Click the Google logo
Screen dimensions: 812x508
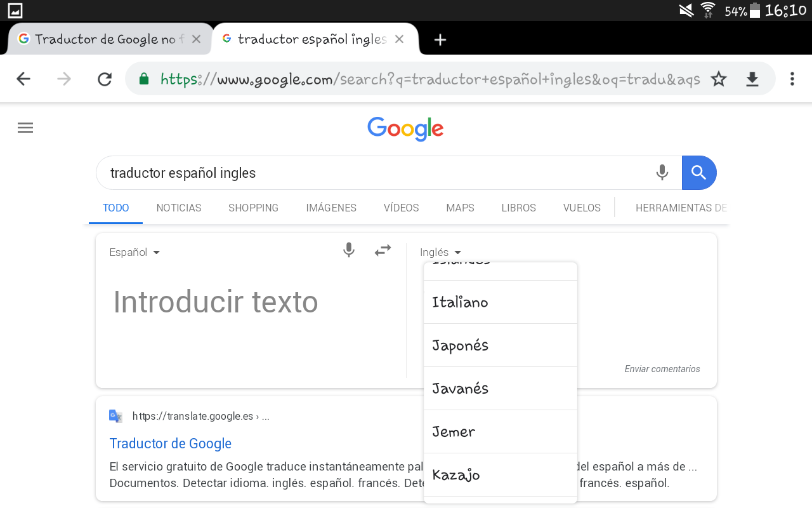click(x=405, y=129)
